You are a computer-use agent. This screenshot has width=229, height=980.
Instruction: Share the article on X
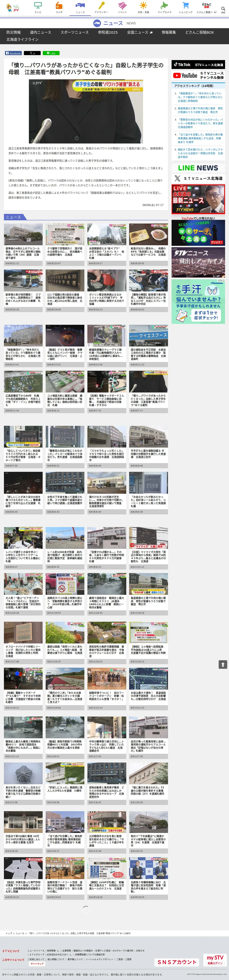point(32,53)
